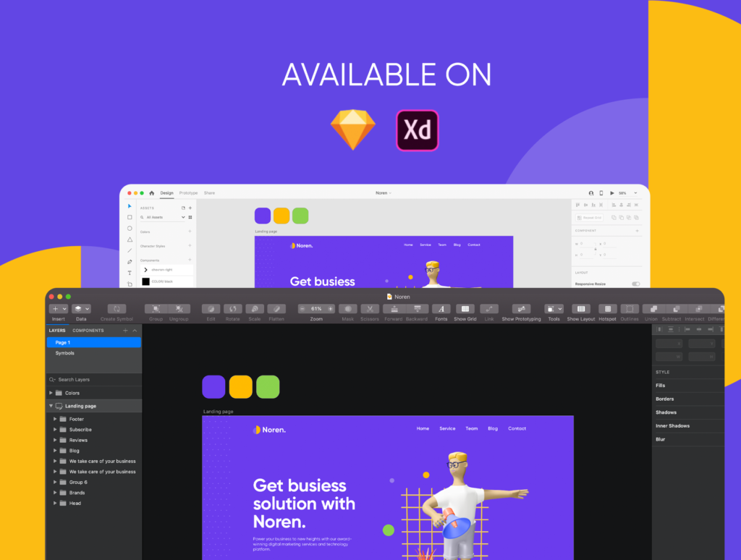Screen dimensions: 741x560
Task: Click the Fonts toolbar icon in Sketch
Action: [x=441, y=309]
